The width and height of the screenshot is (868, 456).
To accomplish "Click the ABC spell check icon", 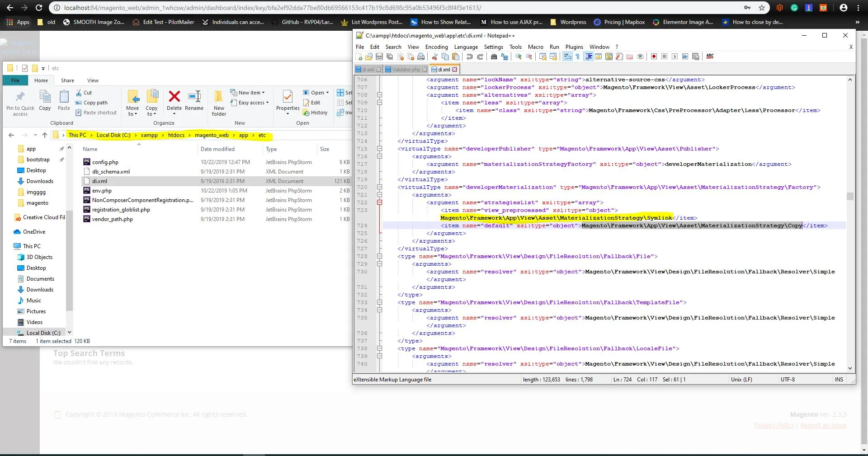I will click(x=710, y=56).
